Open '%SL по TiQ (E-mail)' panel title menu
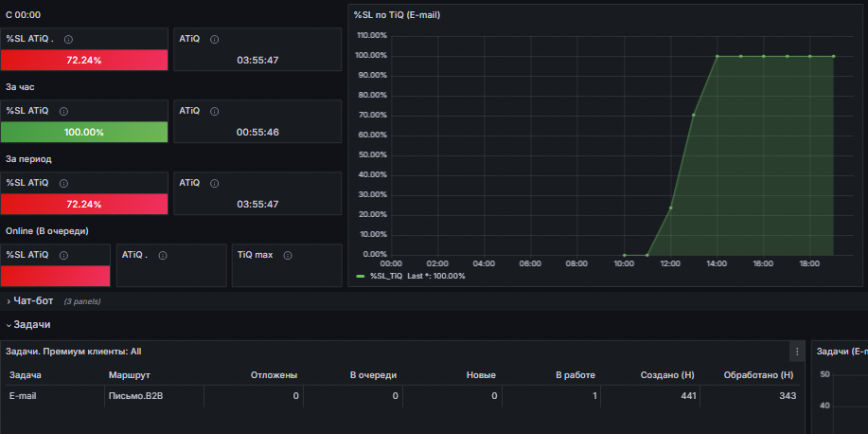Image resolution: width=868 pixels, height=434 pixels. [x=397, y=15]
